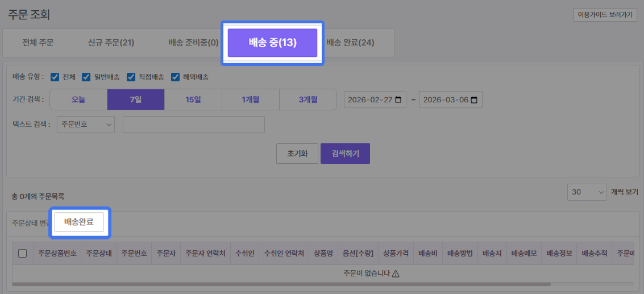Screen dimensions: 644x294
Task: Open calendar picker on start date 2026-02-27
Action: coord(398,100)
